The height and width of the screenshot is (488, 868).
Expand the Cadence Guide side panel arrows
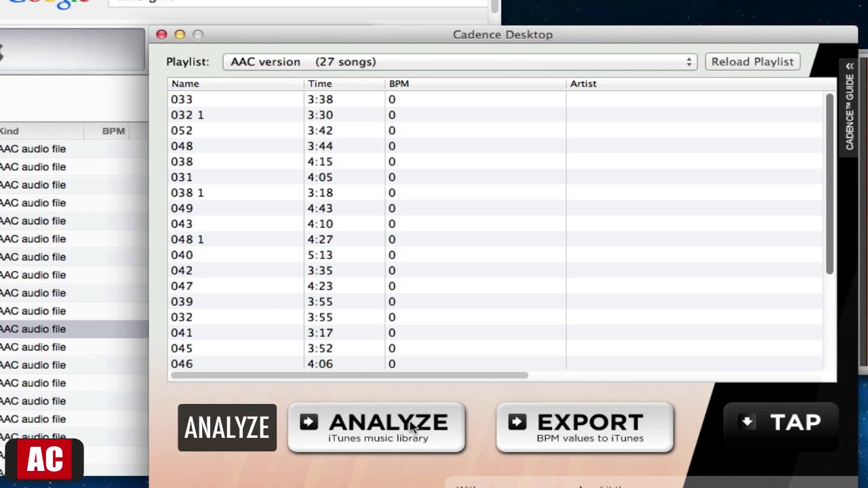(849, 66)
